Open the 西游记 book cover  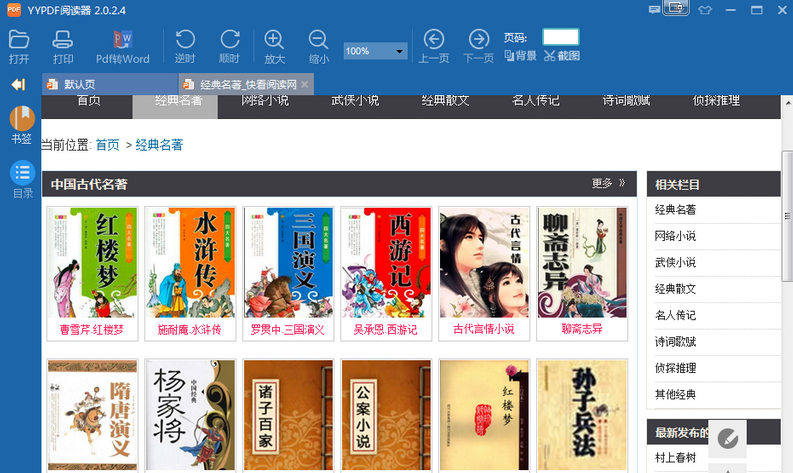386,263
